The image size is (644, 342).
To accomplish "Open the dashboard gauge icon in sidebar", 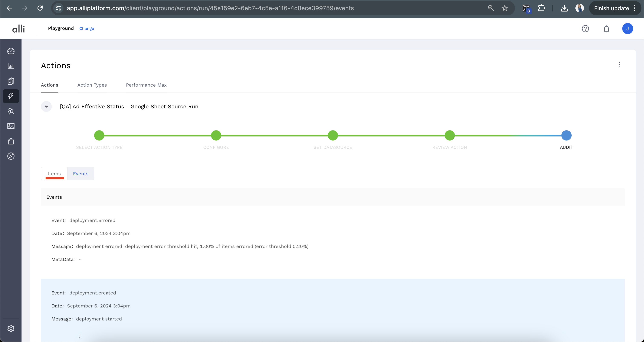I will coord(11,51).
